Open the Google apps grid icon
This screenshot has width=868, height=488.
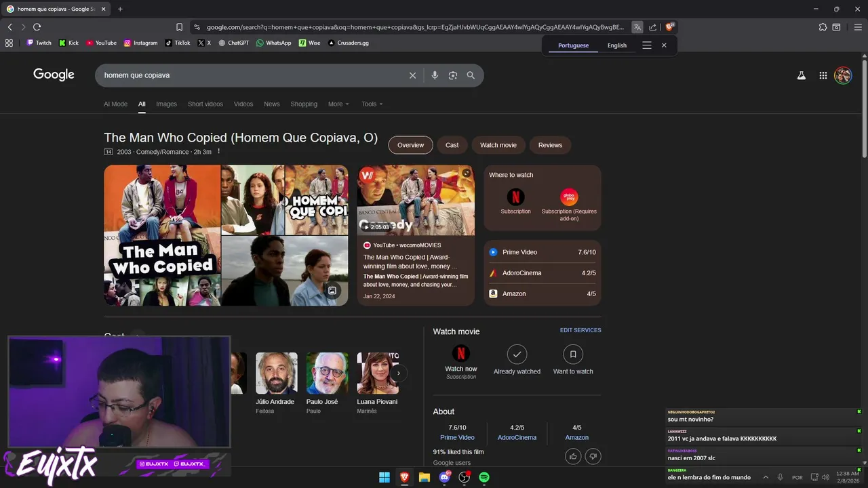823,76
